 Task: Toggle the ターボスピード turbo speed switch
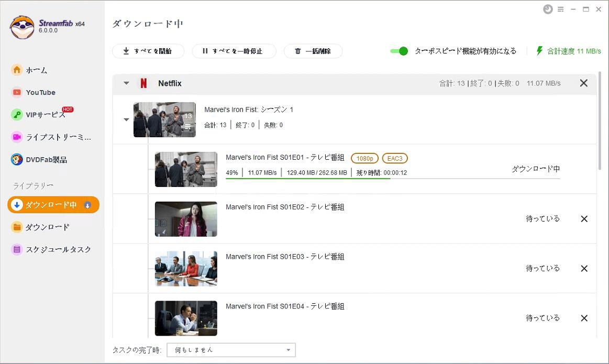coord(399,51)
